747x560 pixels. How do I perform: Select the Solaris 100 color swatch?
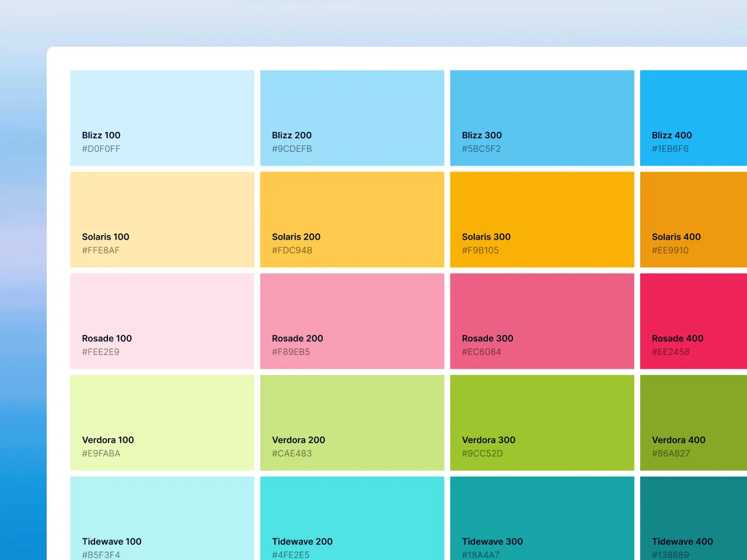click(162, 219)
